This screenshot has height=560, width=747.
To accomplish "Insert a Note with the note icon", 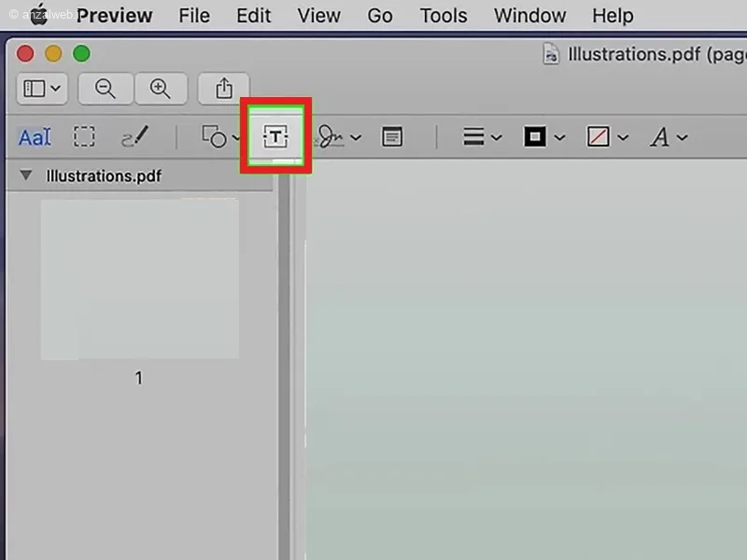I will (392, 136).
